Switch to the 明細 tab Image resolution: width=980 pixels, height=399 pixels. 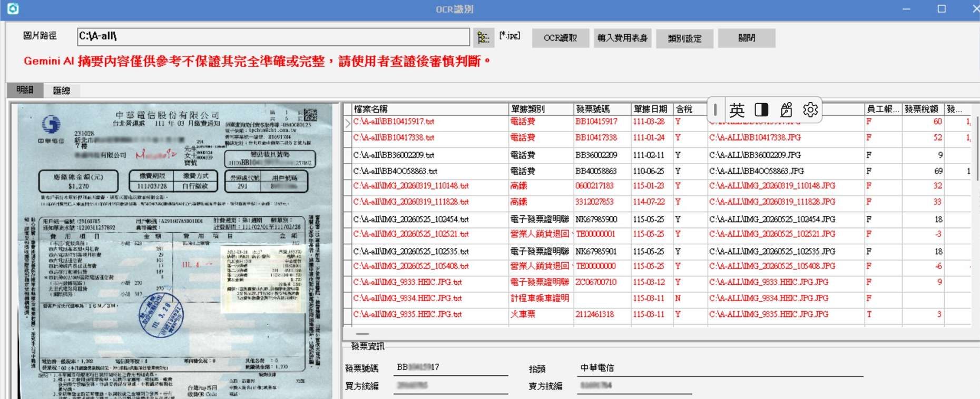click(x=25, y=90)
